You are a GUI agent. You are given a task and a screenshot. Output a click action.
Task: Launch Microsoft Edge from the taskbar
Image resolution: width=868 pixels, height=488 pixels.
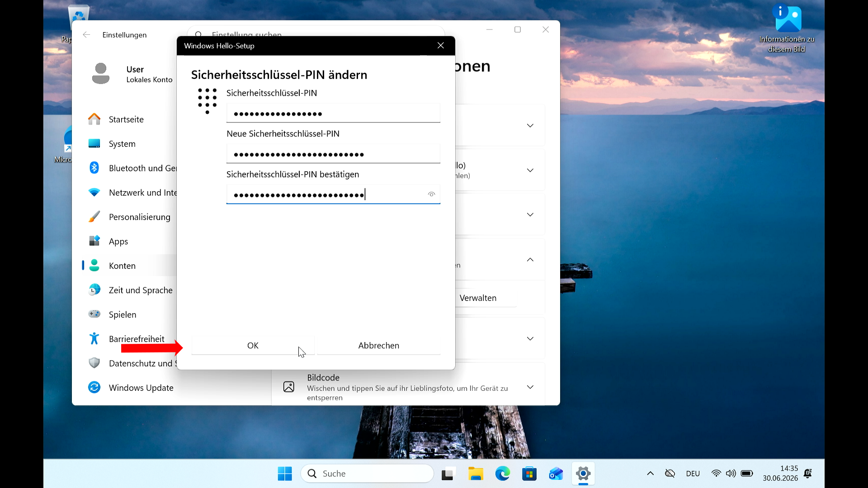[502, 474]
